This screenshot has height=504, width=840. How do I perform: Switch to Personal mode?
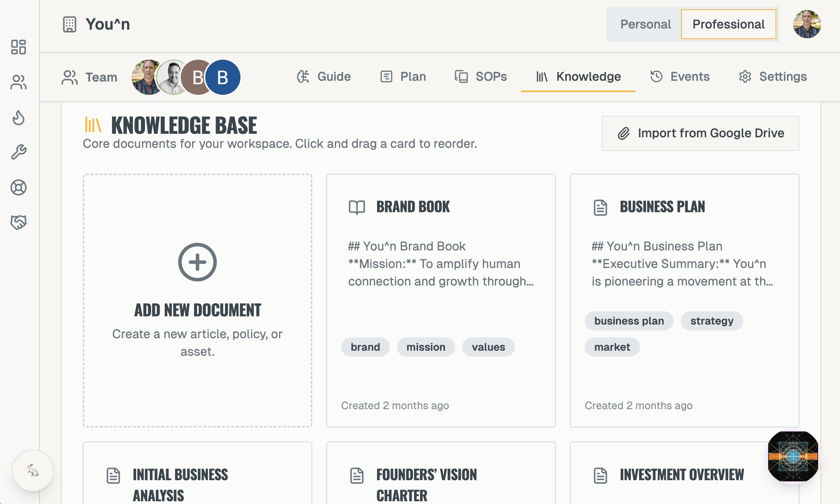(x=645, y=24)
